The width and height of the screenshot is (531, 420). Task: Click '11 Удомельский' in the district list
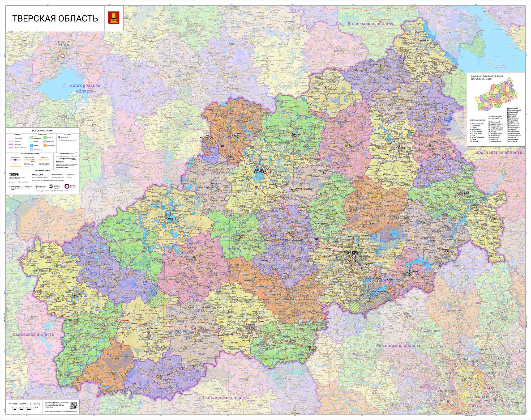pyautogui.click(x=494, y=122)
